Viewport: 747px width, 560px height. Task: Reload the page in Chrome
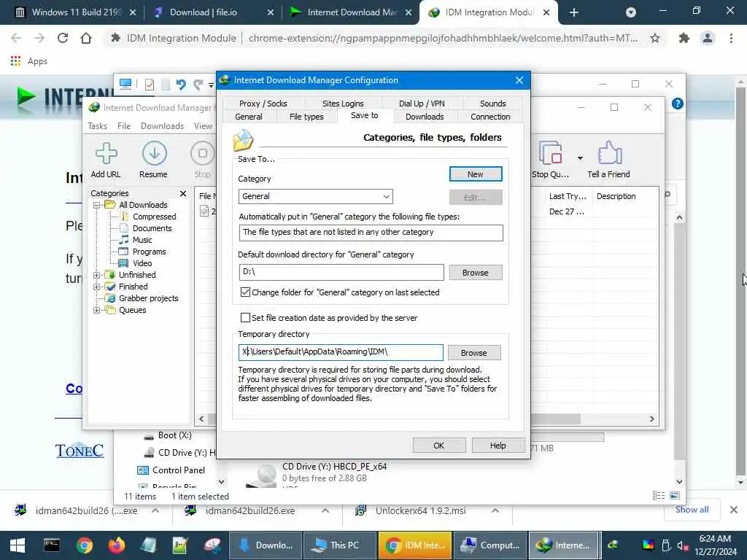click(x=63, y=38)
